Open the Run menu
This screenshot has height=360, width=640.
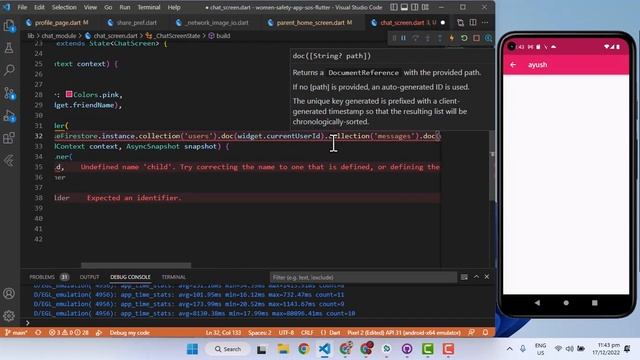point(125,7)
